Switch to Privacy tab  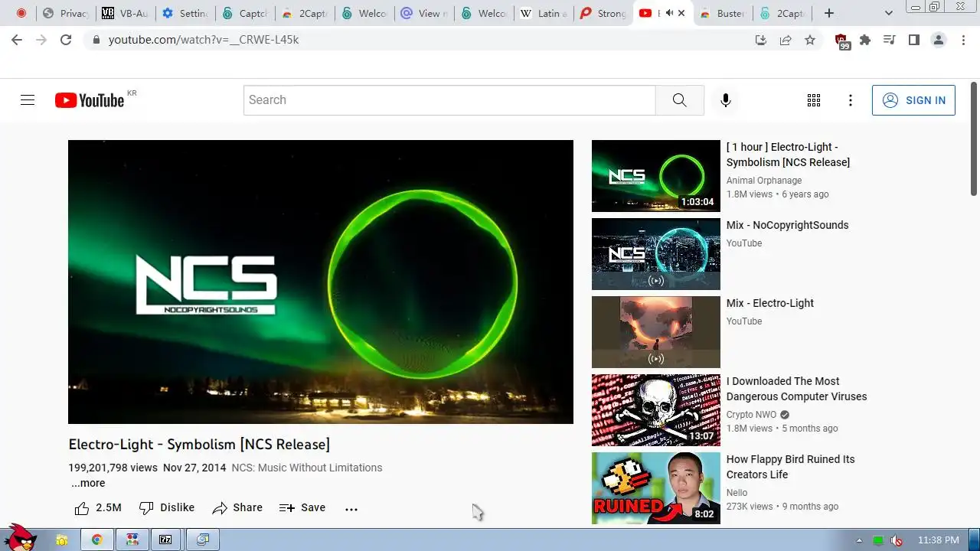67,13
